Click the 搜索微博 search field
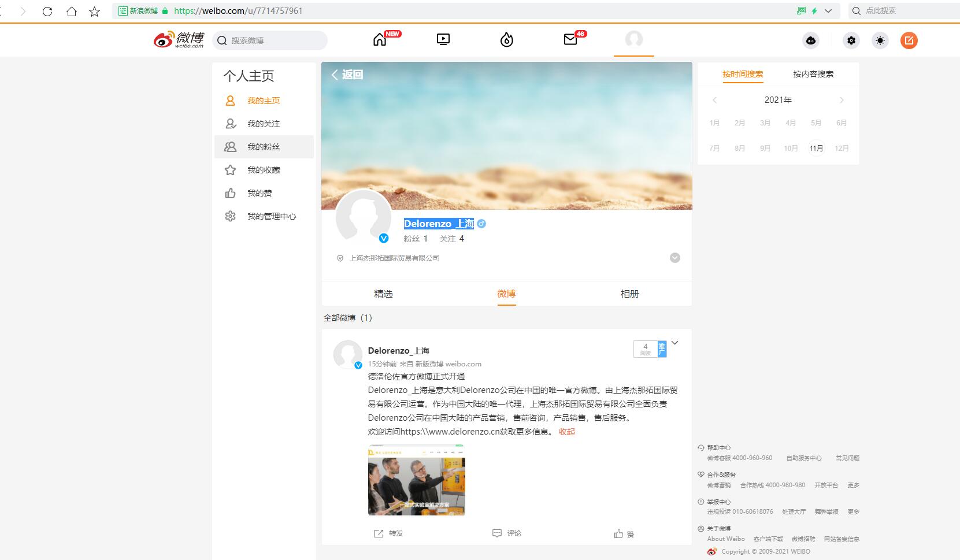960x560 pixels. coord(269,40)
